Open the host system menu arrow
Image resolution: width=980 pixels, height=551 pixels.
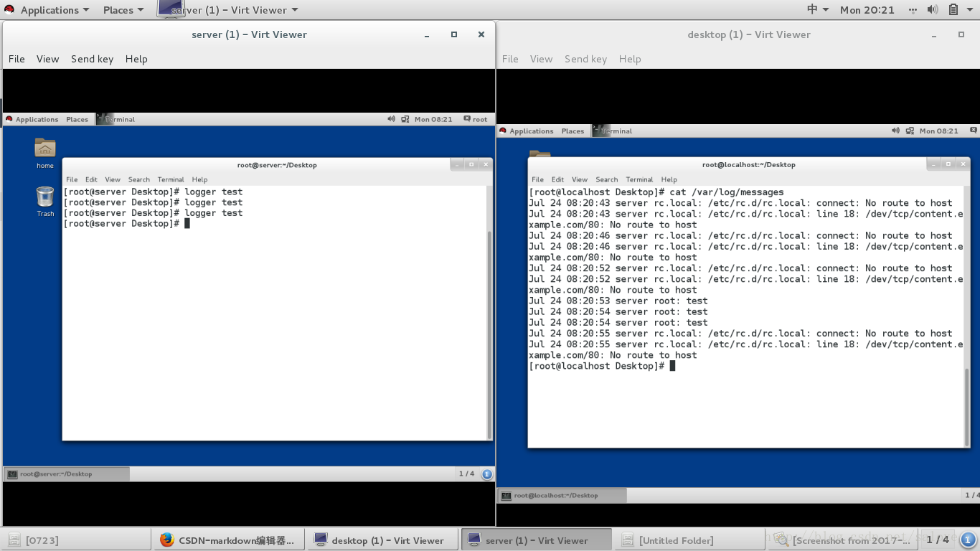tap(971, 10)
